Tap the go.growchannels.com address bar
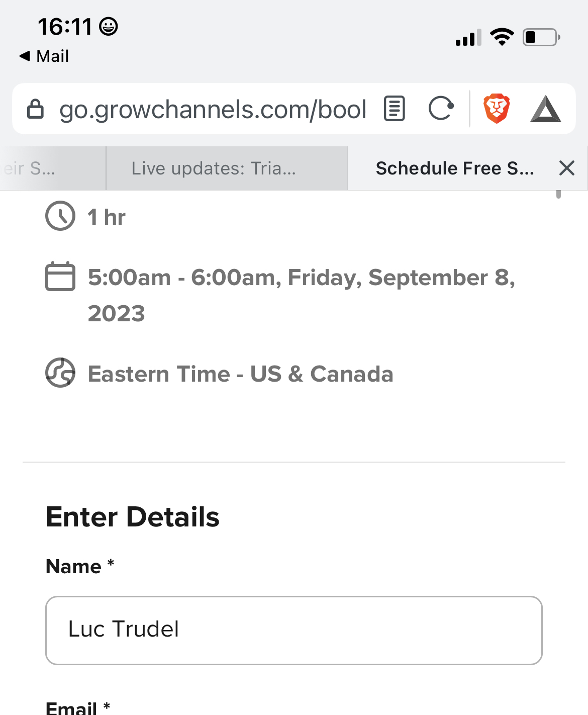This screenshot has height=715, width=588. tap(213, 109)
